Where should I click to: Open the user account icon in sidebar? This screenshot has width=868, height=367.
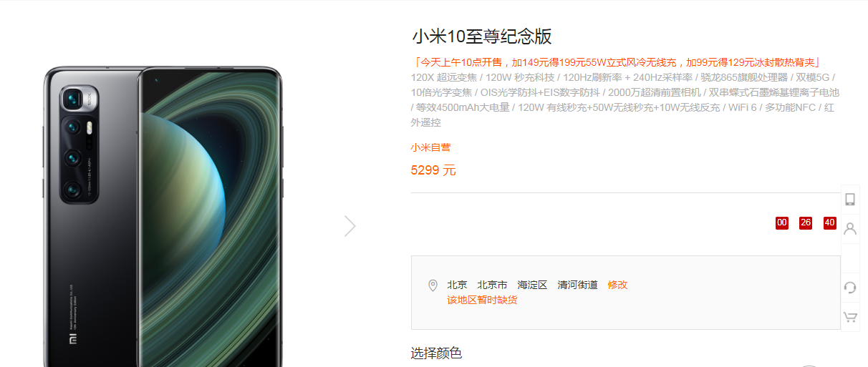[850, 229]
